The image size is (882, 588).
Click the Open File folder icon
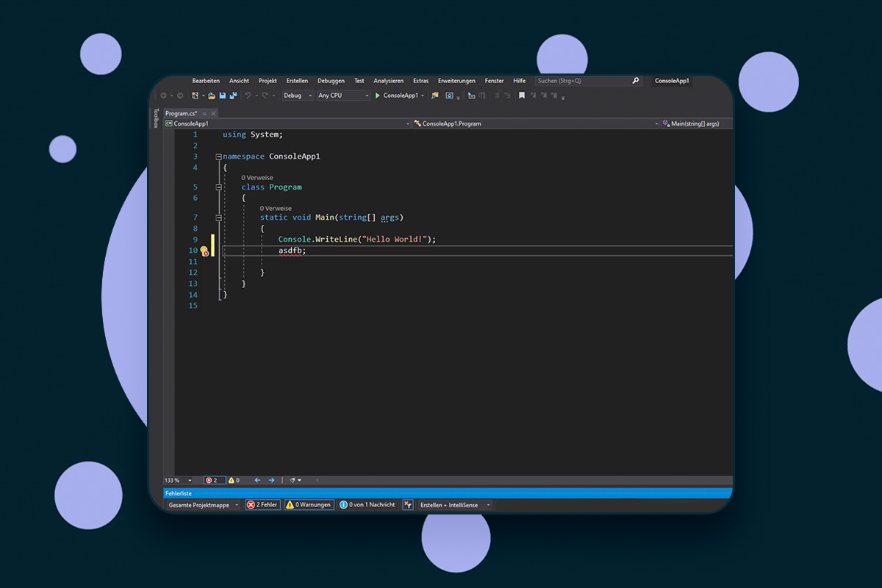coord(212,96)
